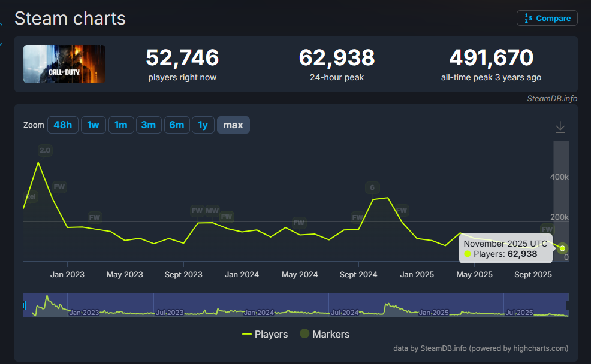Click the November 2025 data point on the chart

[562, 248]
